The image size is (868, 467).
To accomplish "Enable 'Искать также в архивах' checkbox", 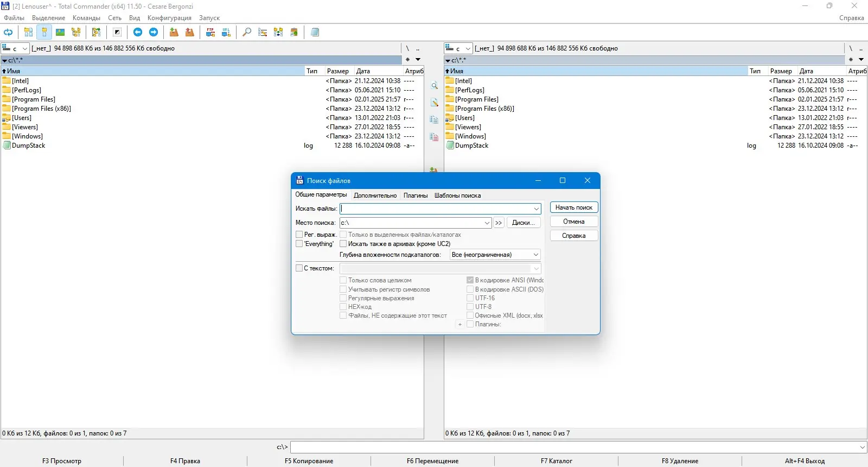I will point(343,244).
